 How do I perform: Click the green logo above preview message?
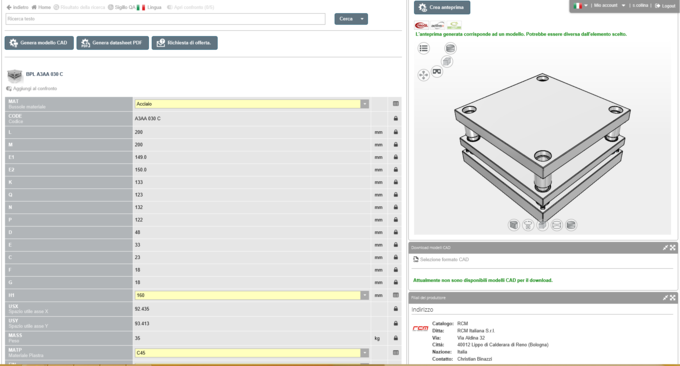tap(454, 25)
